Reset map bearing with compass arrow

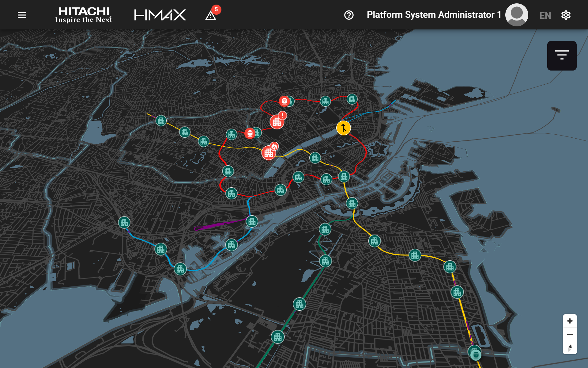pos(570,348)
